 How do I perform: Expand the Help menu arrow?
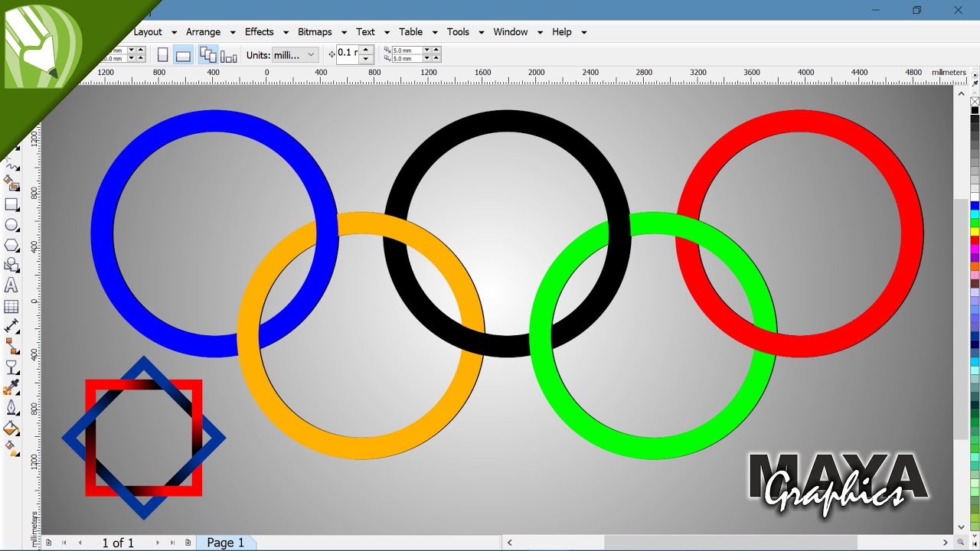(583, 32)
